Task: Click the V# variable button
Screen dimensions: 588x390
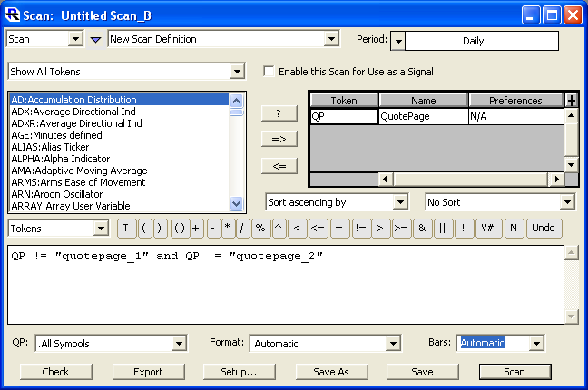Action: [x=488, y=229]
